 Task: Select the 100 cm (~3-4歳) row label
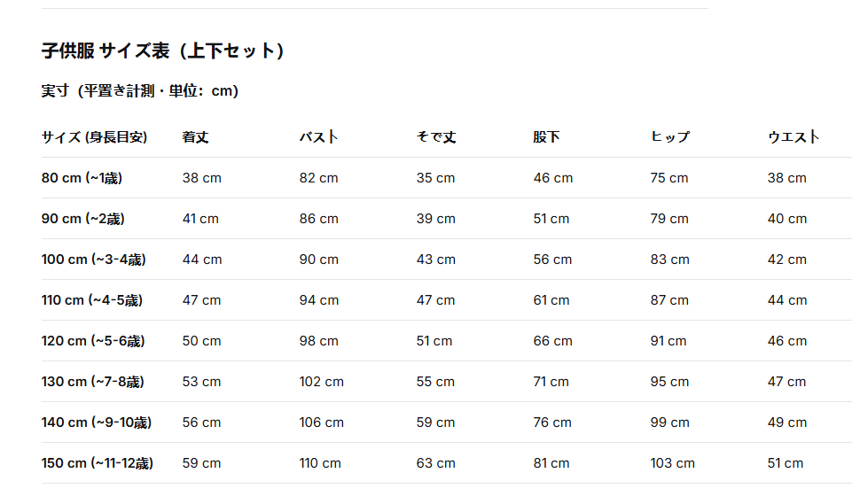tap(94, 259)
